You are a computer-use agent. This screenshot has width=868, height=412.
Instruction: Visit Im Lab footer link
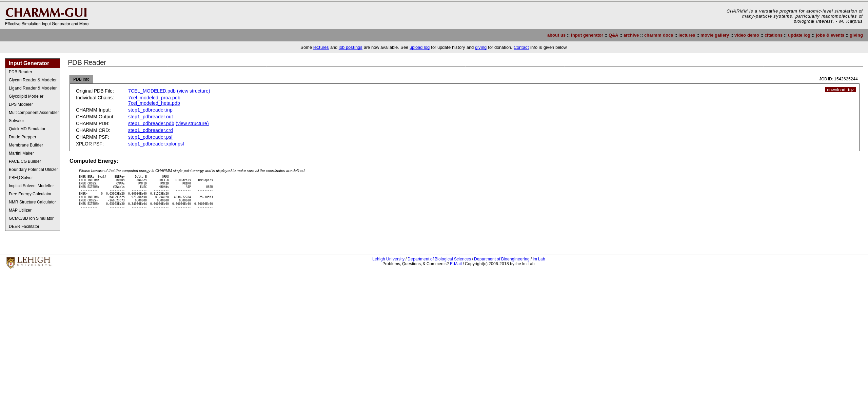point(539,259)
